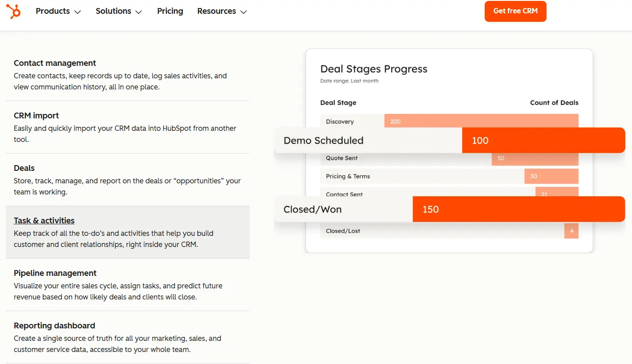Expand the Solutions dropdown
This screenshot has width=632, height=364.
[138, 12]
